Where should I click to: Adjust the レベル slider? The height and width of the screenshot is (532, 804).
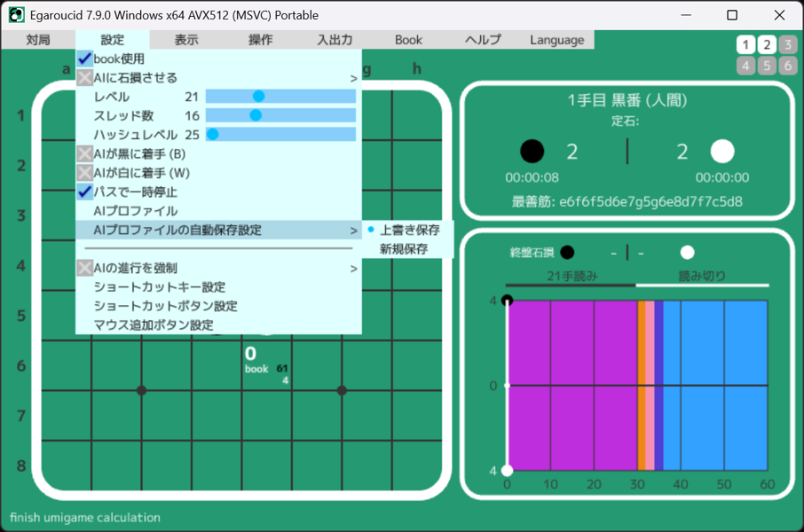coord(280,97)
